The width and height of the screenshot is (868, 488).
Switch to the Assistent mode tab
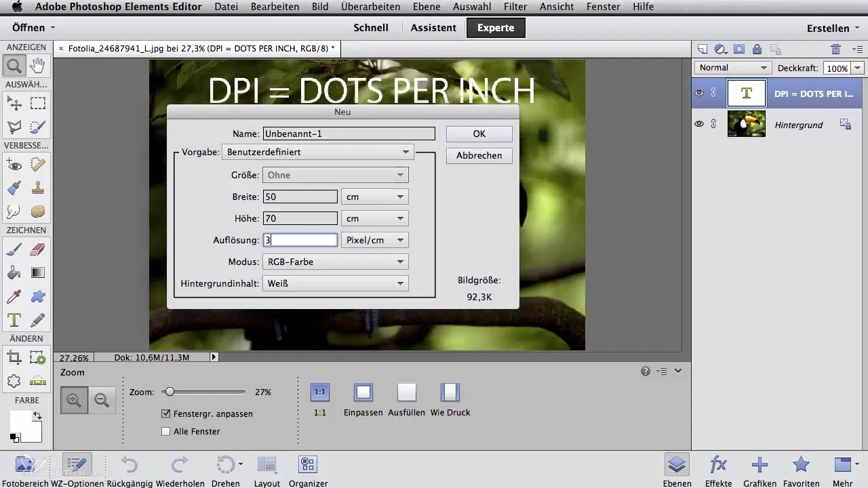(433, 28)
